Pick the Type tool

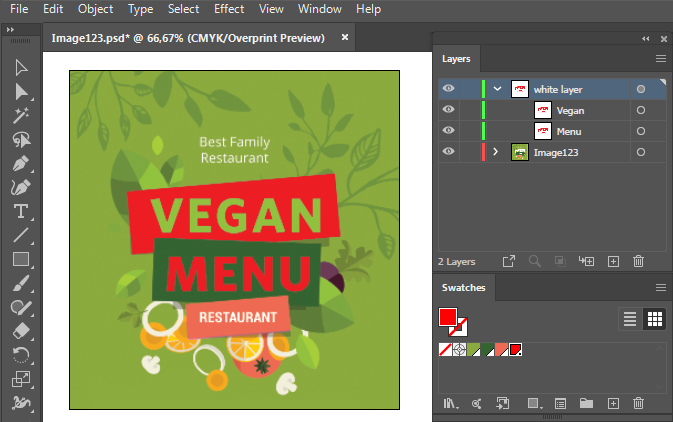click(20, 211)
